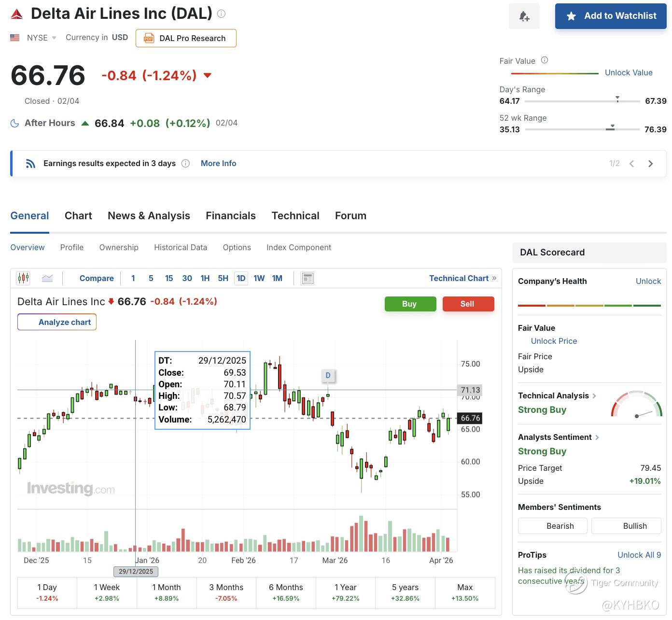Click Unlock Value link near Fair Value
The width and height of the screenshot is (672, 620).
pos(629,72)
